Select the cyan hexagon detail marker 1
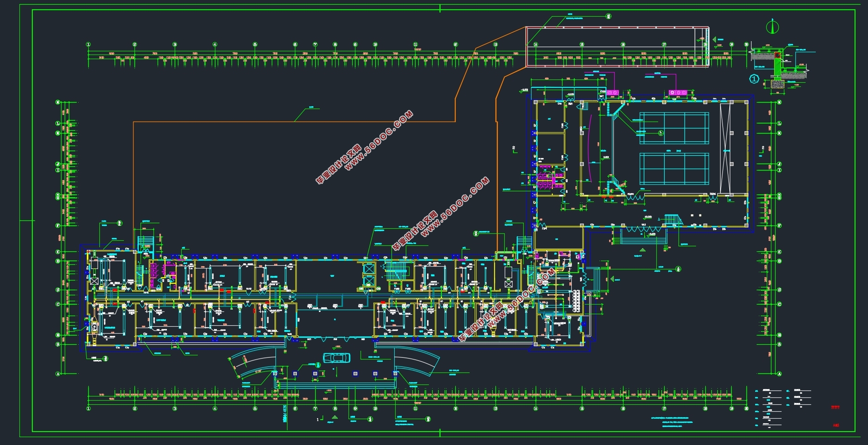868x445 pixels. pyautogui.click(x=754, y=79)
